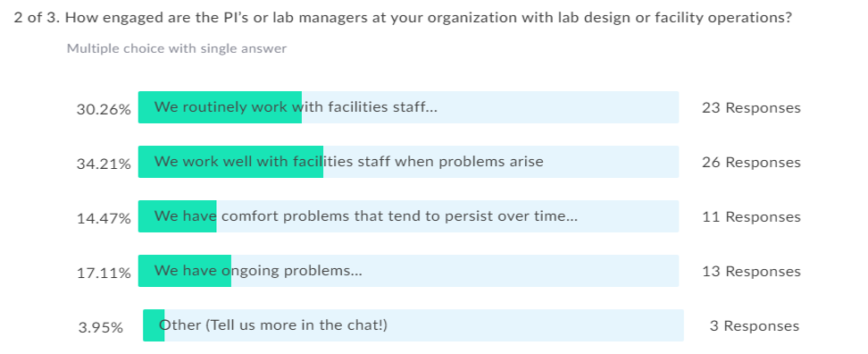Click the 30.26% percentage label

point(104,110)
